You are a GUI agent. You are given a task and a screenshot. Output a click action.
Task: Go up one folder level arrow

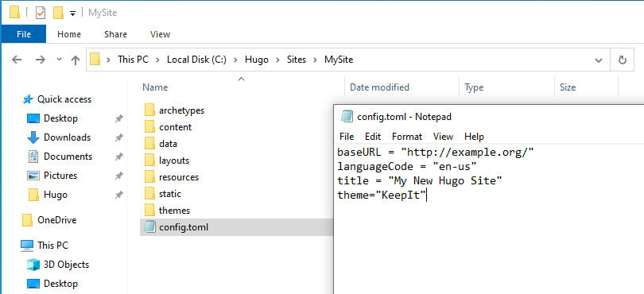[76, 60]
